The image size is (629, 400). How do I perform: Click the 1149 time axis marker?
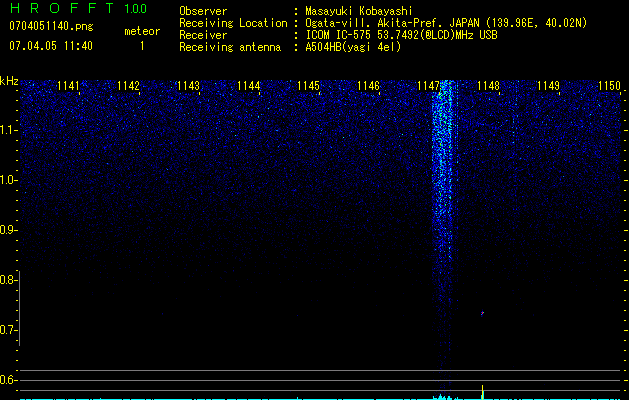click(x=548, y=86)
